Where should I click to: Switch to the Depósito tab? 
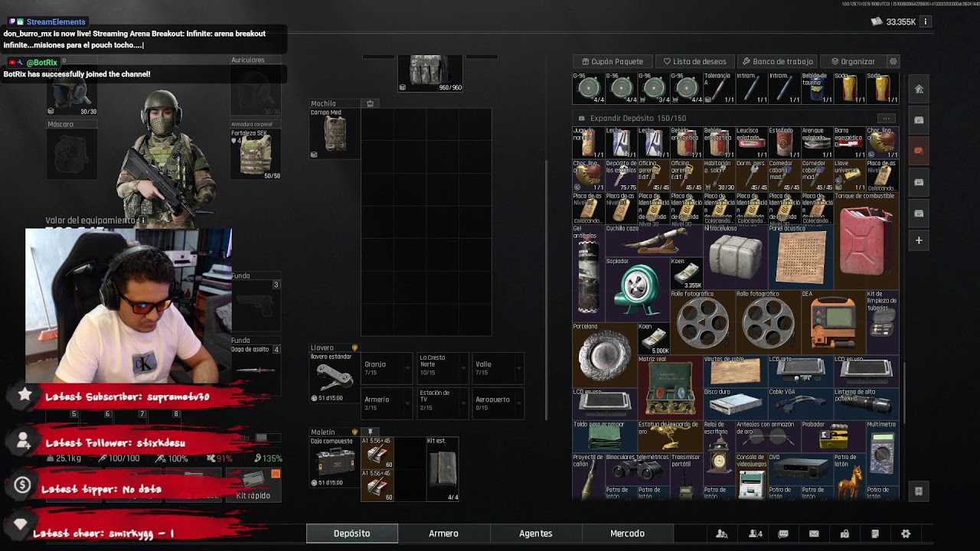coord(352,533)
